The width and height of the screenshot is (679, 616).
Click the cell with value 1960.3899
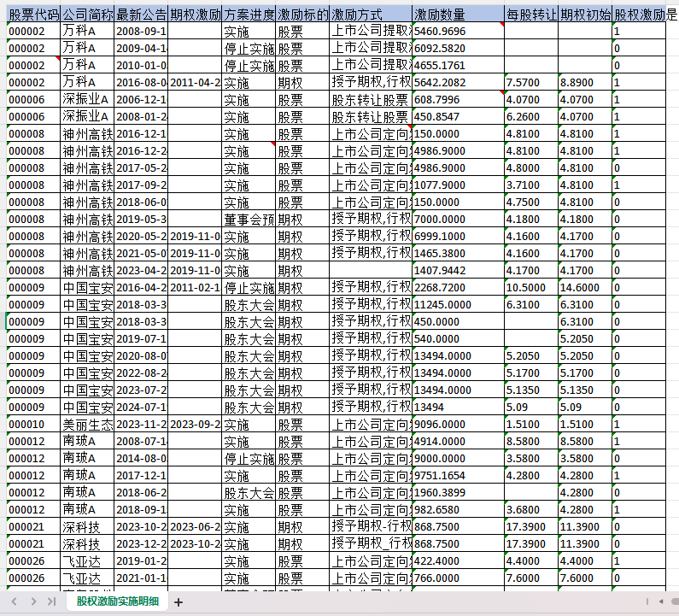coord(458,492)
